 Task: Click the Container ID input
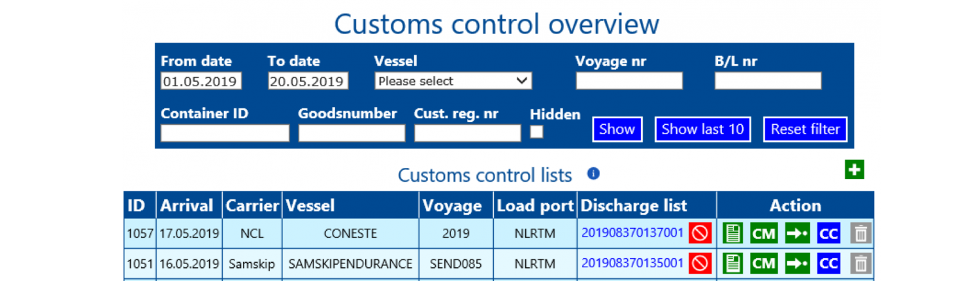225,133
